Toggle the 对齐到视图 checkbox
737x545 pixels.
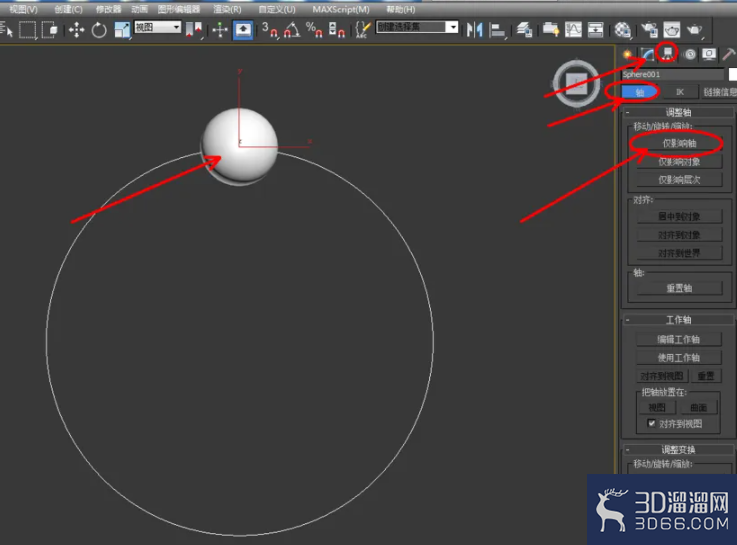point(651,423)
